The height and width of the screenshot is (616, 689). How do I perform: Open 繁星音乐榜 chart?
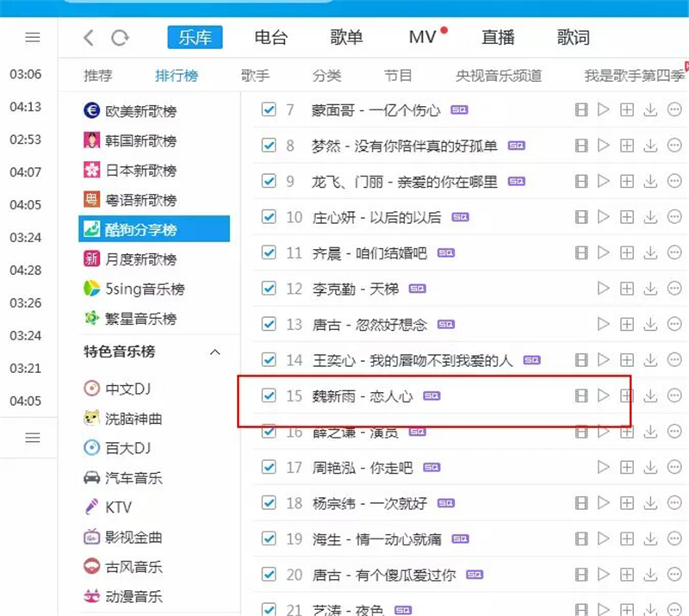pyautogui.click(x=130, y=318)
